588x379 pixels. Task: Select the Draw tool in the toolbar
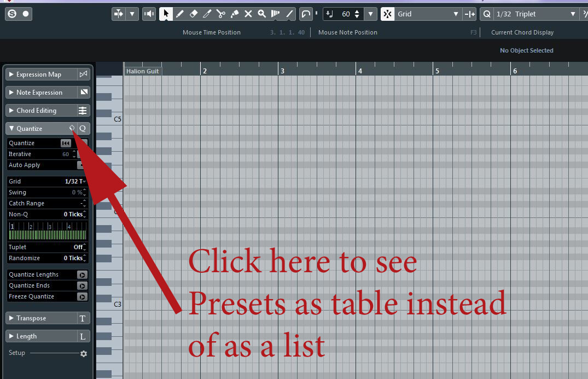pyautogui.click(x=180, y=14)
